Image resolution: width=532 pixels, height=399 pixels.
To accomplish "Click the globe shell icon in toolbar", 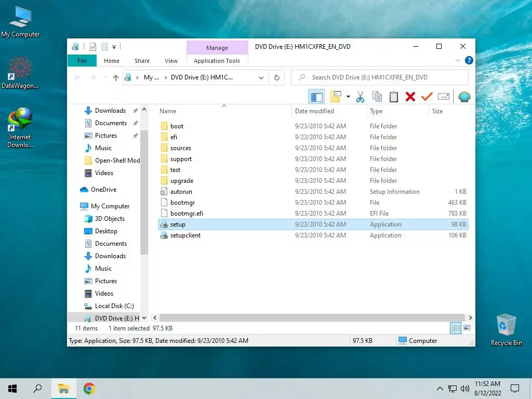I will click(464, 97).
